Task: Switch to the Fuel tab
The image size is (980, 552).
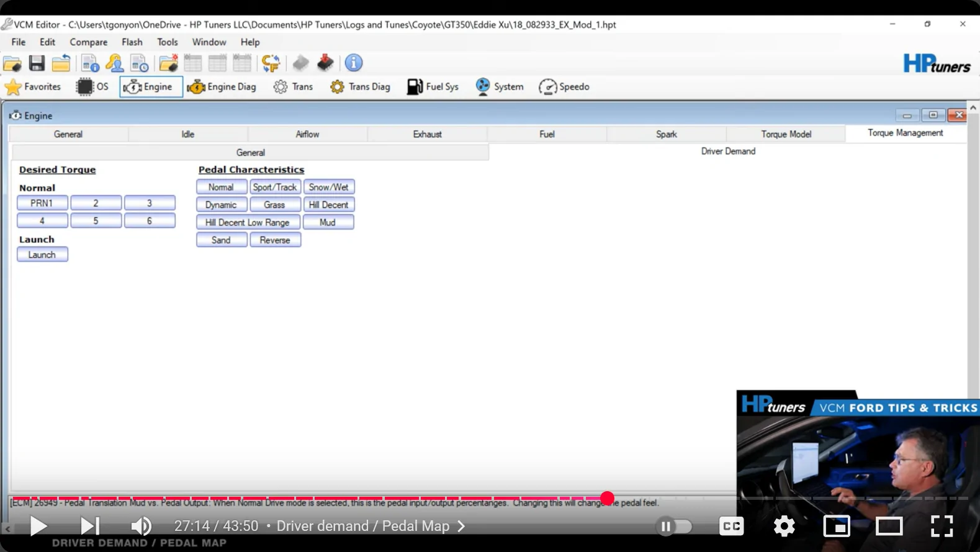Action: 547,134
